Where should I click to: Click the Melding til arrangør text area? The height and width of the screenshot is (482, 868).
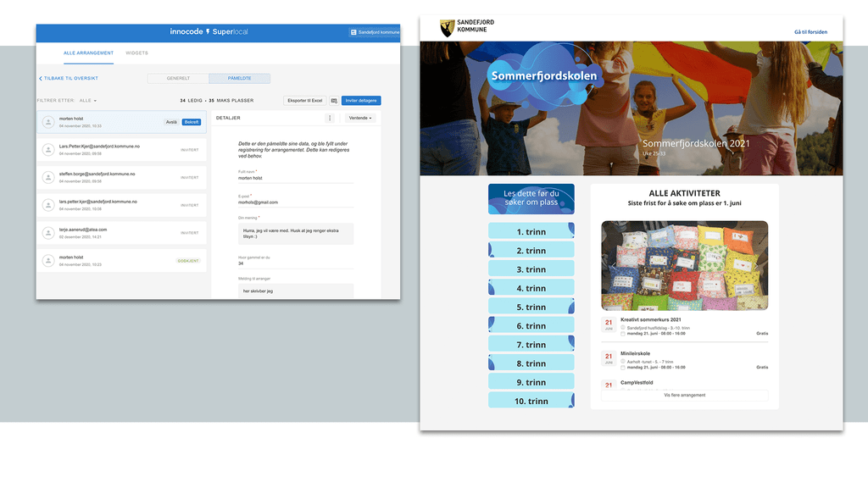coord(296,291)
